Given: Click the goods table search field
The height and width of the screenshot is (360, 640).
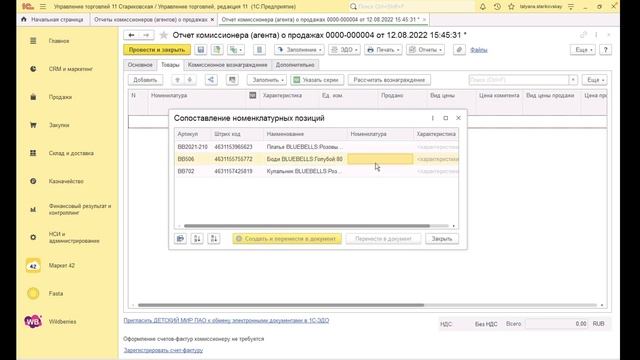Looking at the screenshot, I should pos(519,80).
